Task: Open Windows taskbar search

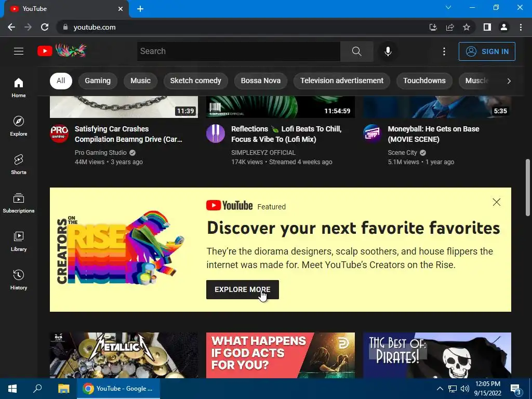Action: click(37, 389)
